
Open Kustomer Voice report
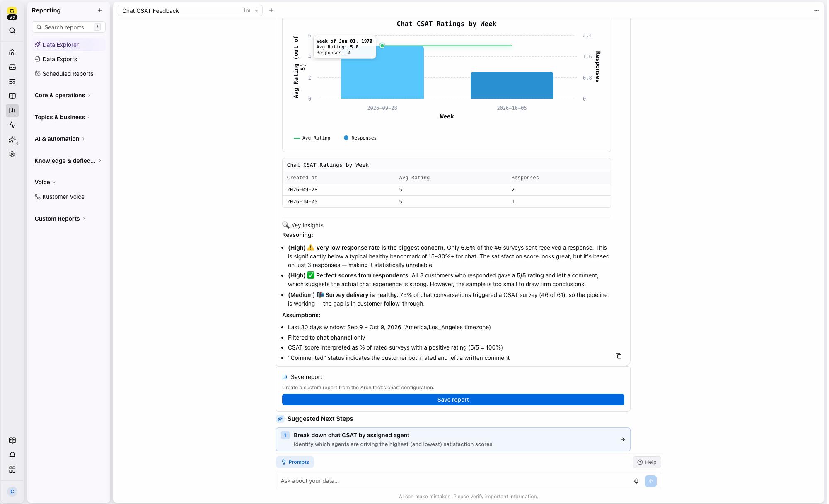click(x=69, y=197)
